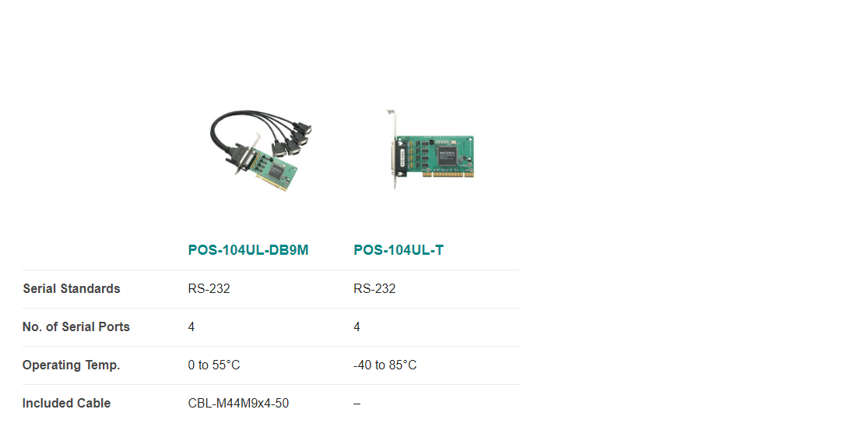Click the dash in POS-104UL-T Included Cable cell
This screenshot has height=427, width=868.
(357, 404)
